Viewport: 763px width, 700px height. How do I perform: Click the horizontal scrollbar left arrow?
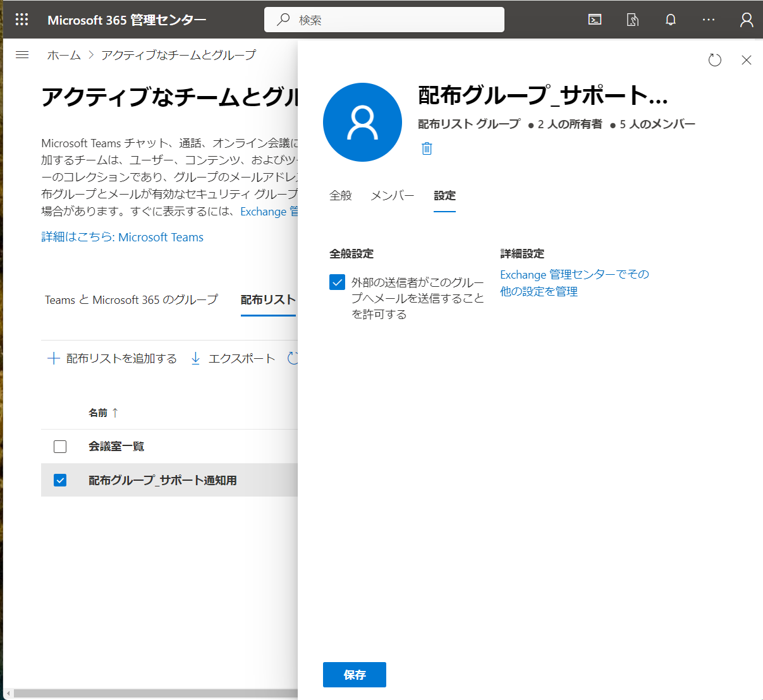tap(9, 694)
